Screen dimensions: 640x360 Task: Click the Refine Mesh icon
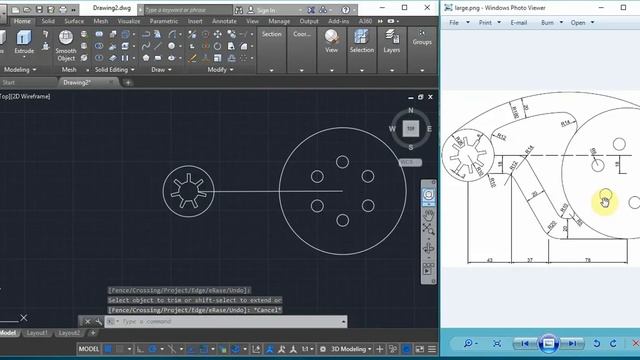[84, 58]
